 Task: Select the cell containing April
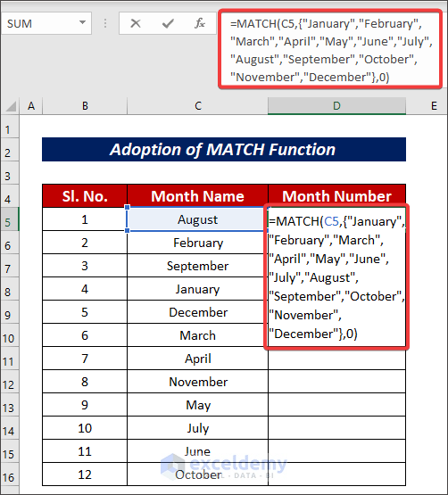[x=198, y=359]
